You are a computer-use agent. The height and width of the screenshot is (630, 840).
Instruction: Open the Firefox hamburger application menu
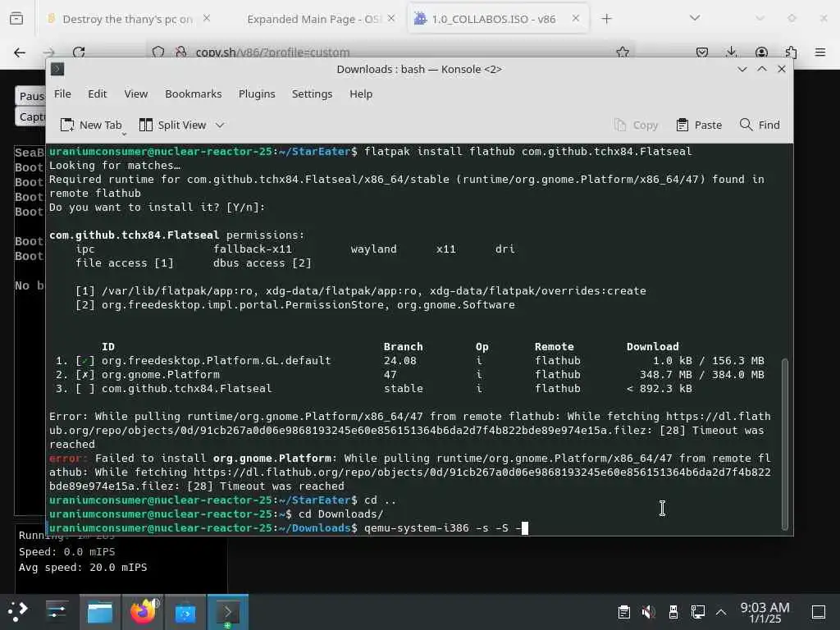[x=820, y=52]
